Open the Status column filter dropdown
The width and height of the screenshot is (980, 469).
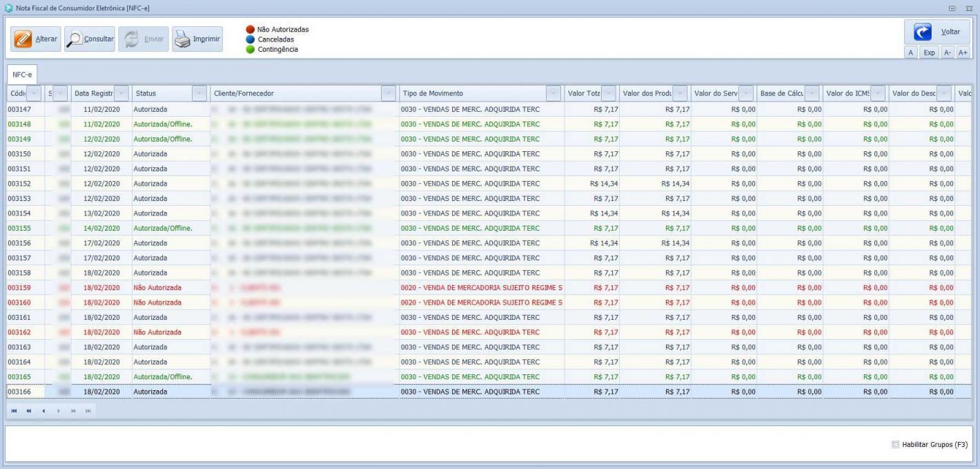pos(200,93)
